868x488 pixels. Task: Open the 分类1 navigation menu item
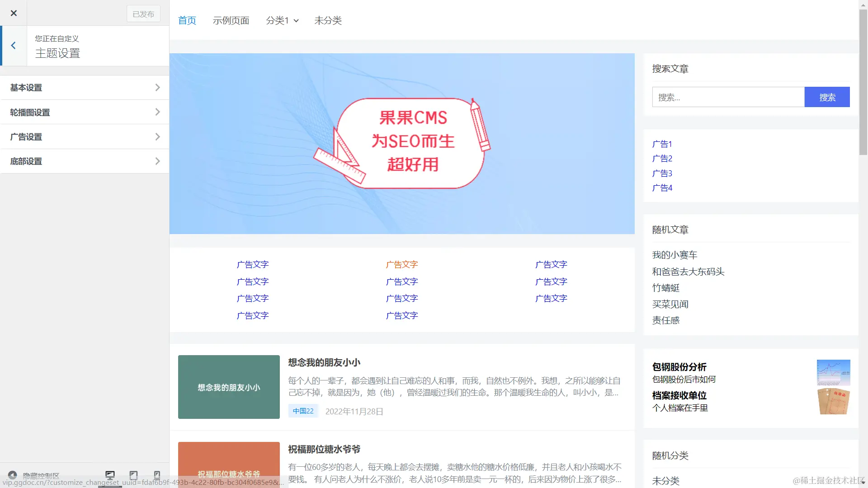277,20
